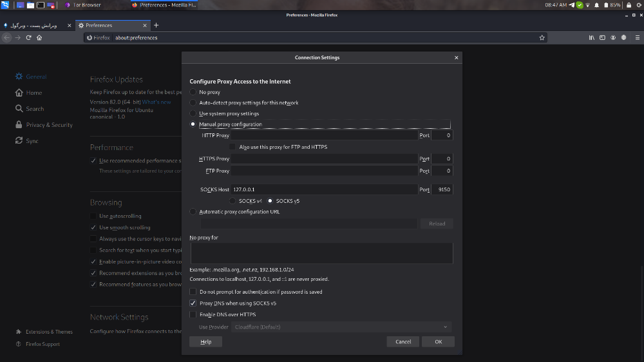Click the No proxy for text area
Viewport: 644px width, 362px height.
click(321, 253)
